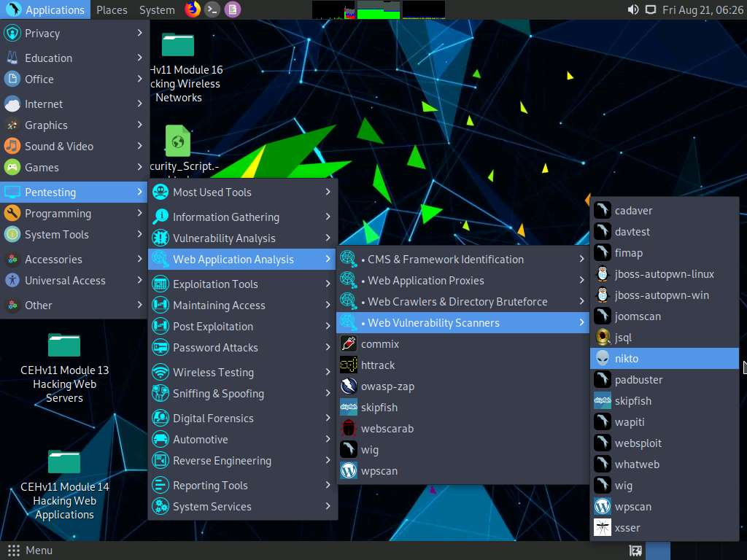747x560 pixels.
Task: Open the Reverse Engineering category
Action: (x=242, y=461)
